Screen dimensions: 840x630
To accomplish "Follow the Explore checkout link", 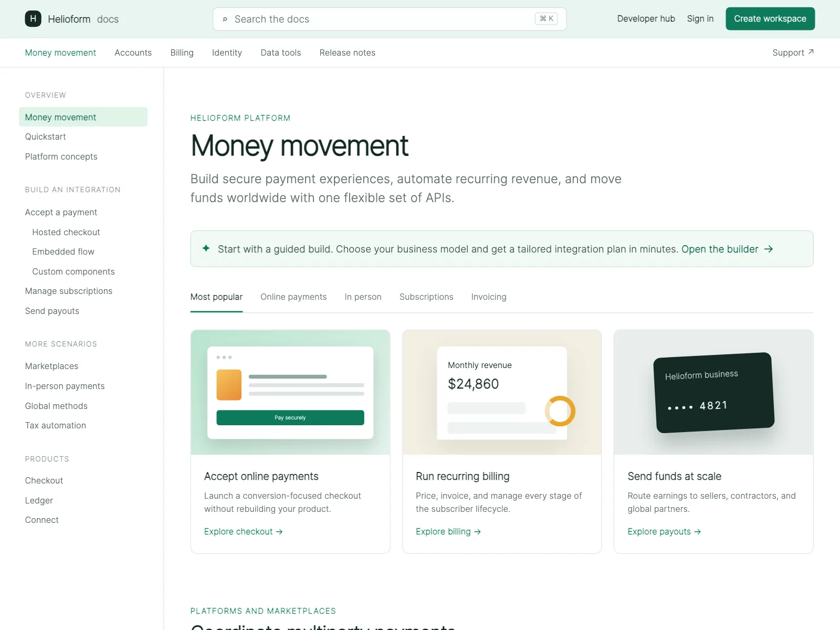I will [x=244, y=532].
